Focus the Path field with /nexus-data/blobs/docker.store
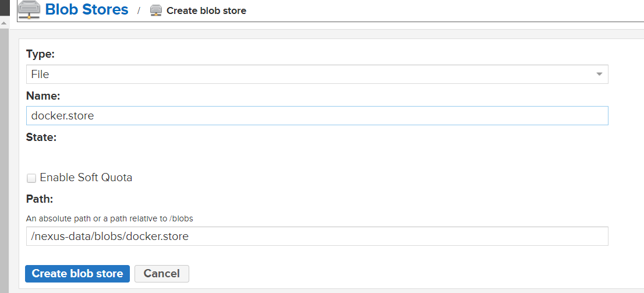Image resolution: width=644 pixels, height=293 pixels. tap(317, 236)
